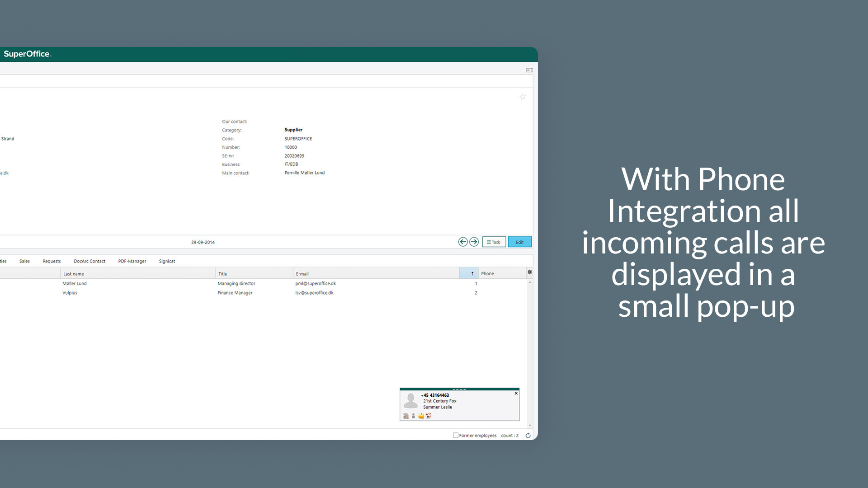The width and height of the screenshot is (868, 488).
Task: Click the first action icon in pop-up toolbar
Action: tap(406, 415)
